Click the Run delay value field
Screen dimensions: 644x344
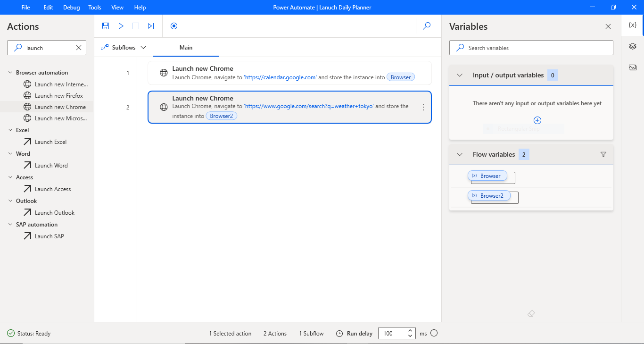click(392, 333)
